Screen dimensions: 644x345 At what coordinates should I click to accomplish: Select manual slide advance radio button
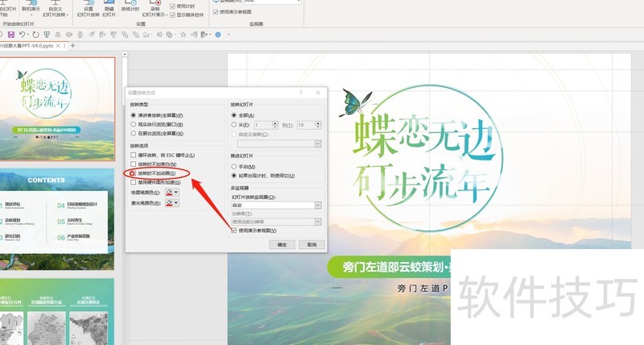coord(234,166)
